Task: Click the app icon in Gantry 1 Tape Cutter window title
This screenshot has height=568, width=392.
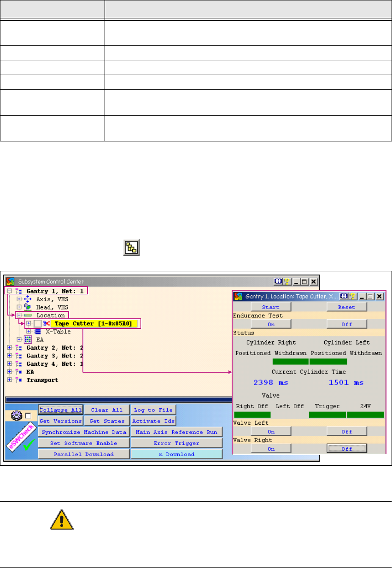Action: click(239, 296)
